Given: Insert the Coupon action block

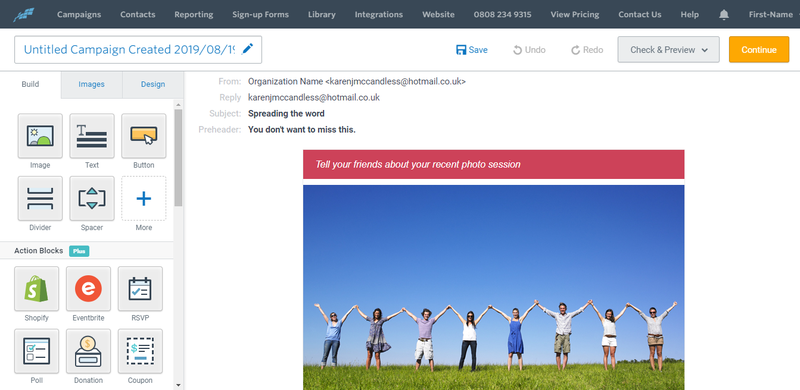Looking at the screenshot, I should [x=140, y=351].
